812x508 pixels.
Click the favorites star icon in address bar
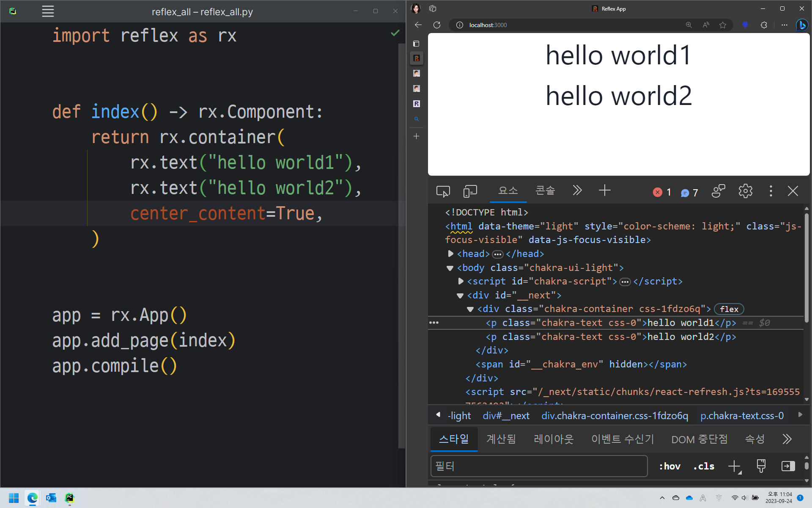(723, 25)
